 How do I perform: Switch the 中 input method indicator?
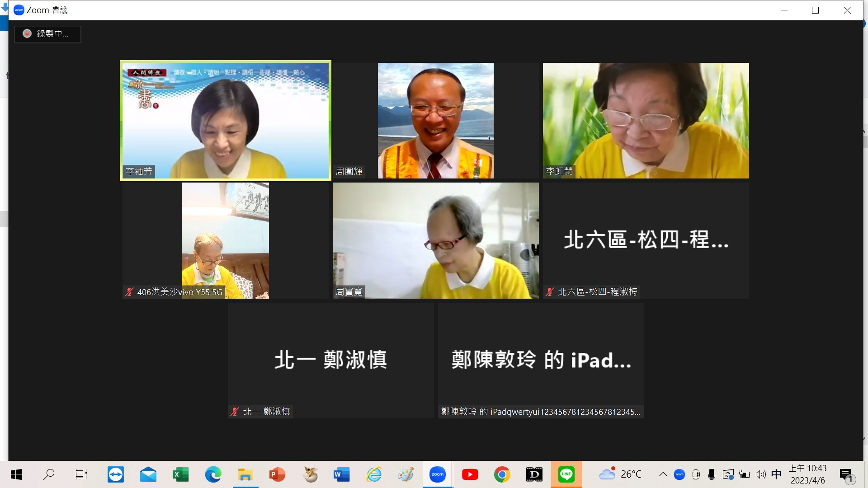click(776, 474)
